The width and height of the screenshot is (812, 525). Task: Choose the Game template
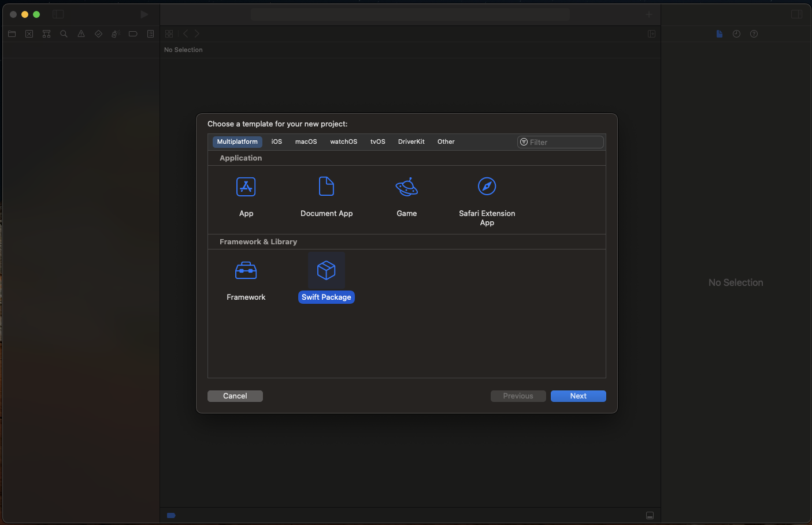click(x=407, y=198)
